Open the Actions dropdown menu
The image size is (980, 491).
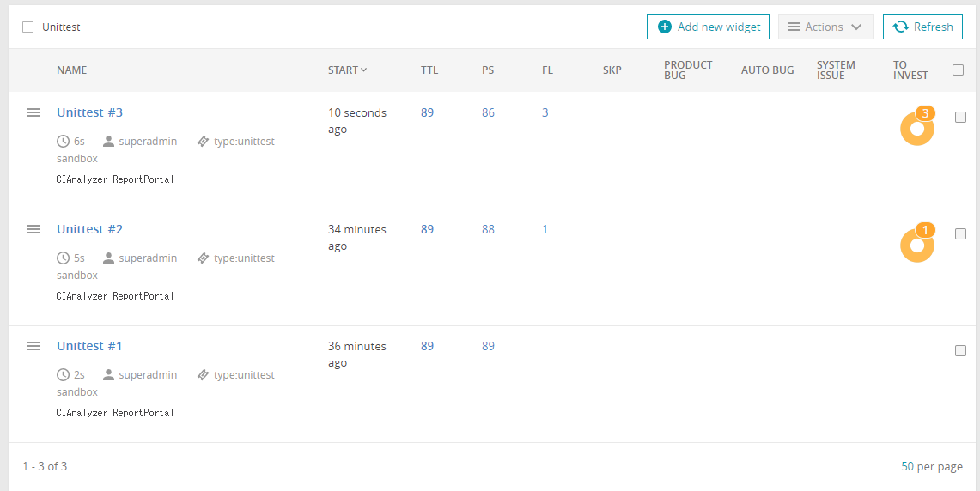pos(825,27)
